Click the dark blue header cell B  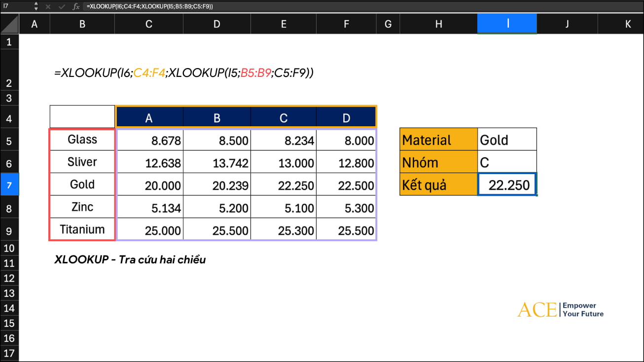(x=216, y=118)
